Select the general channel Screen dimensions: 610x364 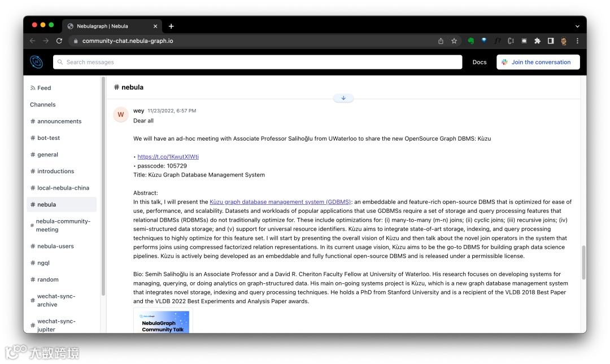[x=62, y=155]
